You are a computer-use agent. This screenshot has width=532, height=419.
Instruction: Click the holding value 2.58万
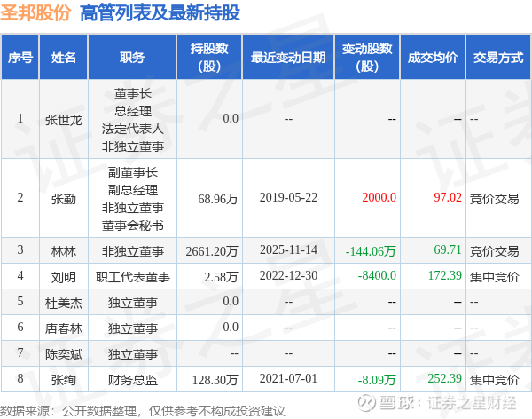point(221,277)
